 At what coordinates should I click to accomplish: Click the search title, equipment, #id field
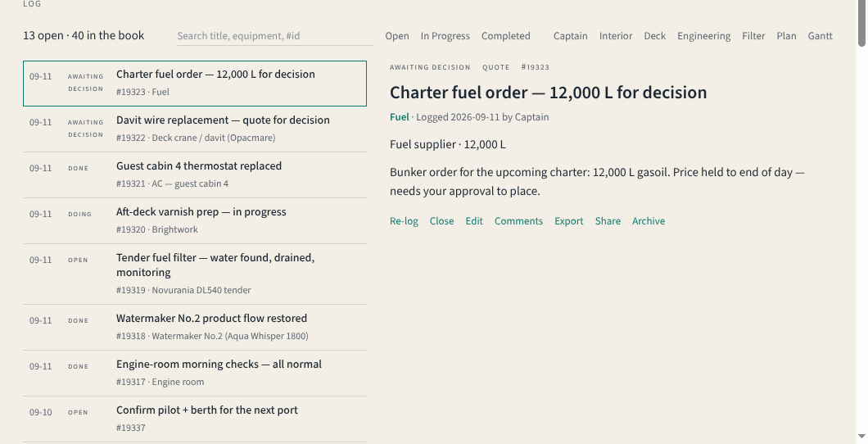click(275, 36)
